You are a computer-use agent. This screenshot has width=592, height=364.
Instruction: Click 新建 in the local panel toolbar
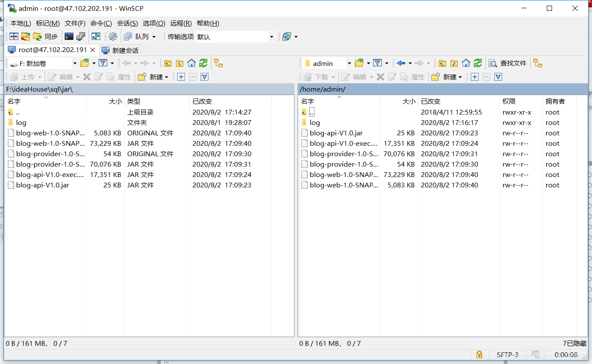(153, 77)
